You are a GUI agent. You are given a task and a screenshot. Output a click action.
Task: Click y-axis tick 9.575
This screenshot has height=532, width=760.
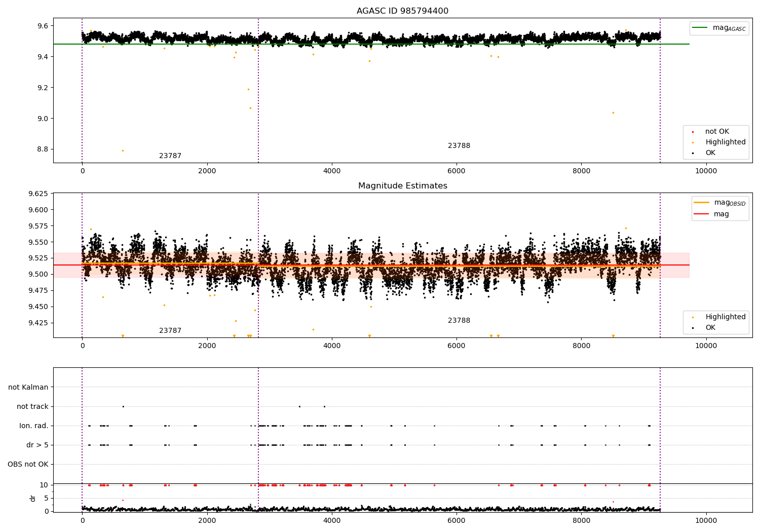[38, 226]
